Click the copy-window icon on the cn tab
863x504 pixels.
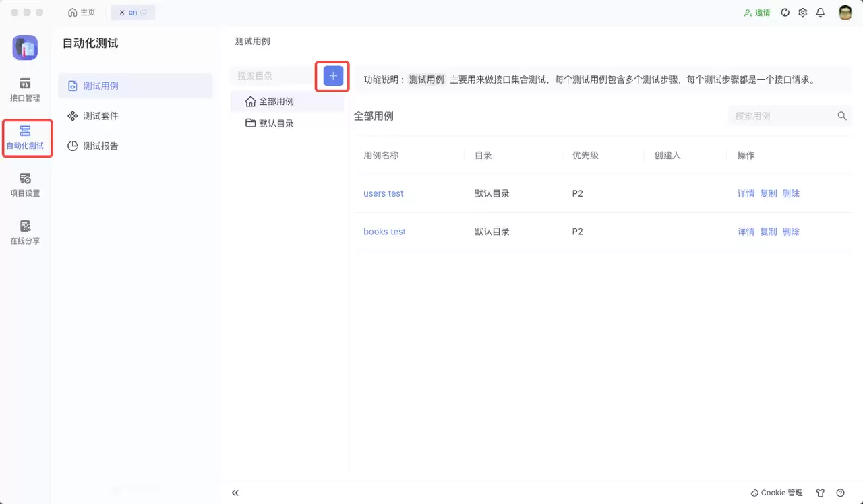[144, 13]
